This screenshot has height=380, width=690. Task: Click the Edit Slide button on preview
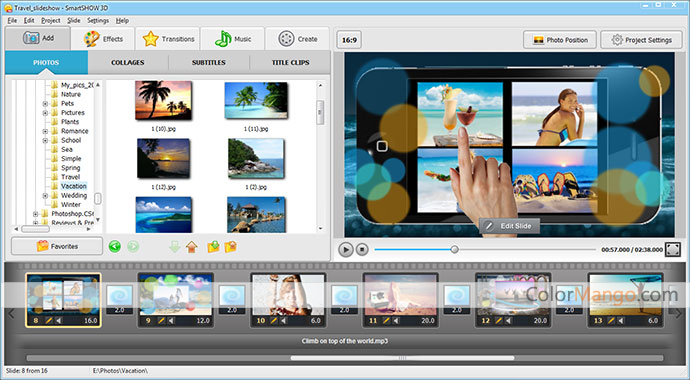[x=509, y=226]
